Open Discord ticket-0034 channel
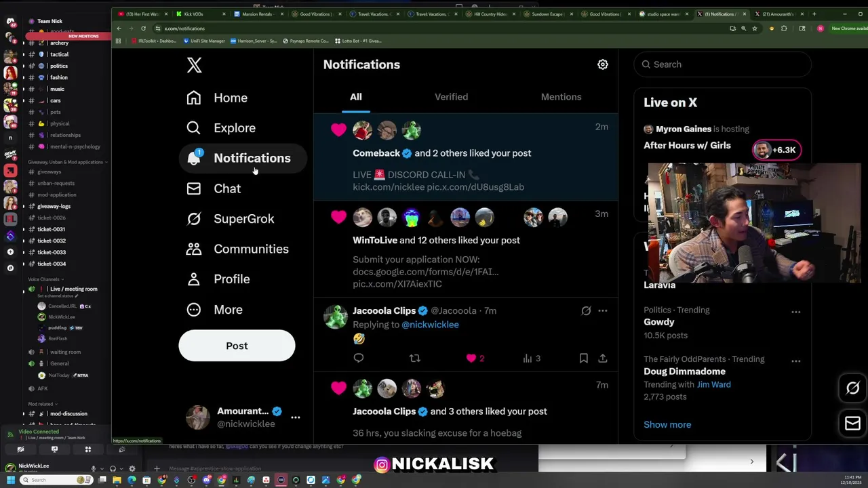868x488 pixels. pos(52,264)
